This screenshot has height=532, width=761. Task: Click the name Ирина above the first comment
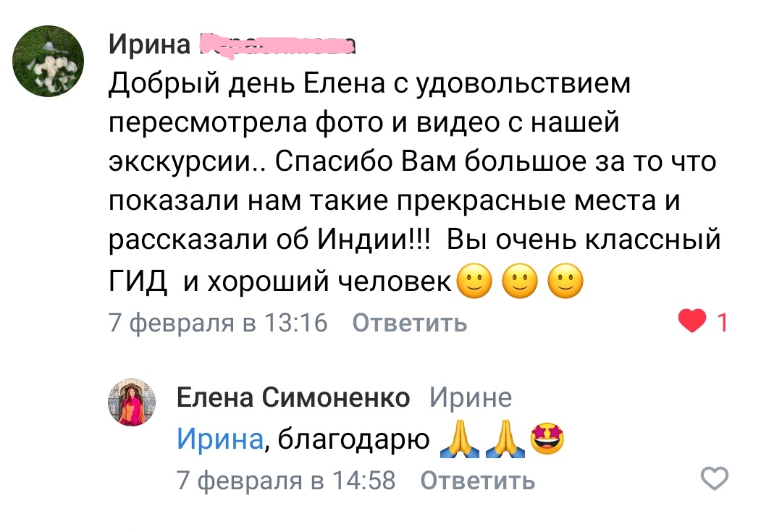pyautogui.click(x=149, y=45)
